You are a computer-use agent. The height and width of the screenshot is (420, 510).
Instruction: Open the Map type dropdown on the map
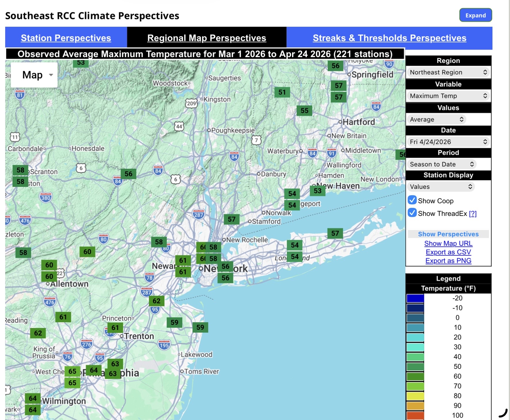click(x=34, y=75)
